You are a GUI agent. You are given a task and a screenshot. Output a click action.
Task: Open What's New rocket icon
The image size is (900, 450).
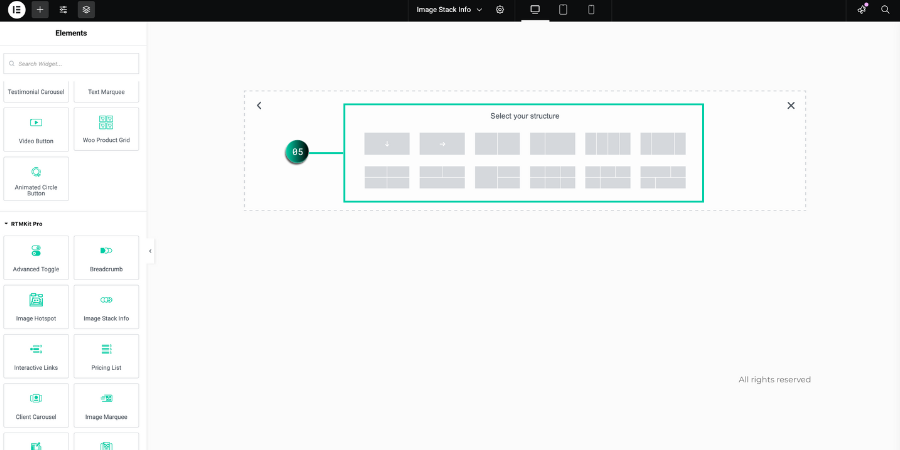[x=862, y=10]
